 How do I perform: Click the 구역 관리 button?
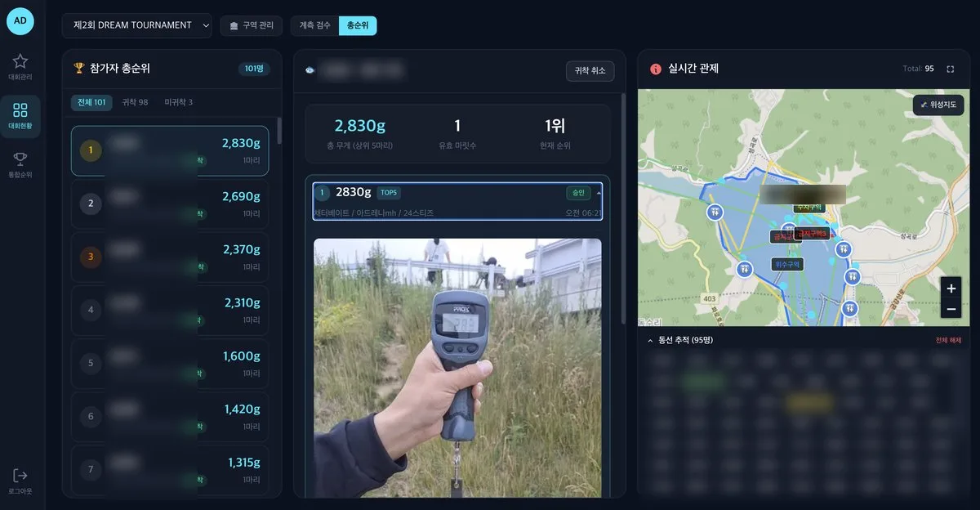coord(252,25)
